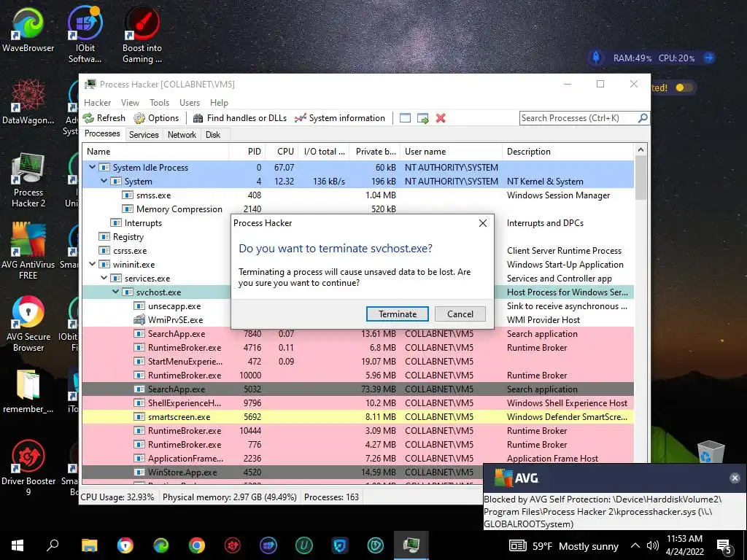Click the process list vertical scrollbar thumb
This screenshot has height=560, width=747.
(x=640, y=178)
